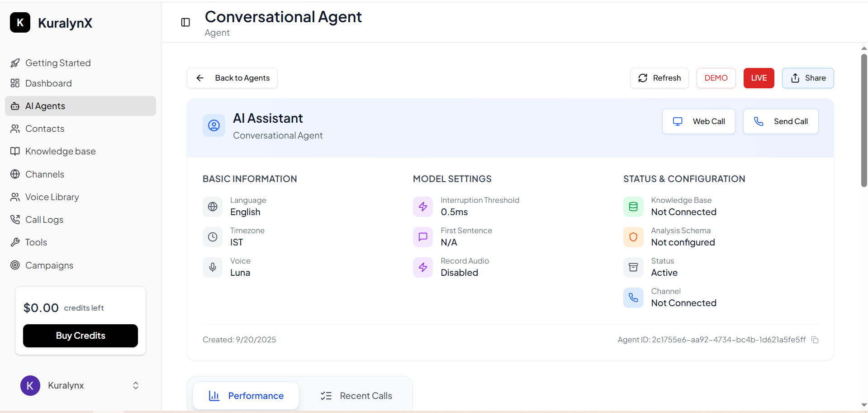Open Voice Library using its microphone icon
Image resolution: width=868 pixels, height=413 pixels.
[x=15, y=197]
